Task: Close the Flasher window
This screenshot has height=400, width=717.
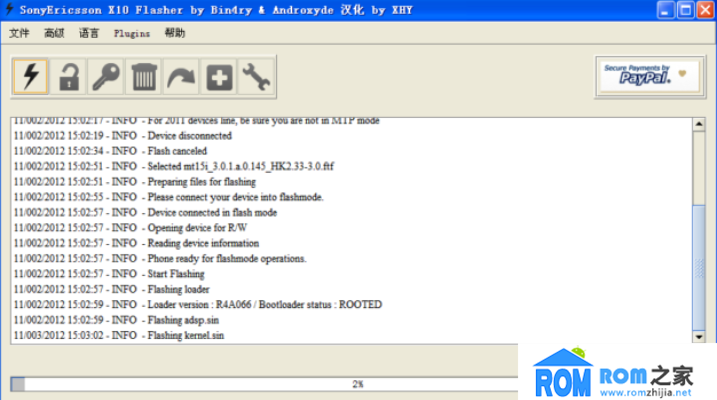Action: tap(706, 10)
